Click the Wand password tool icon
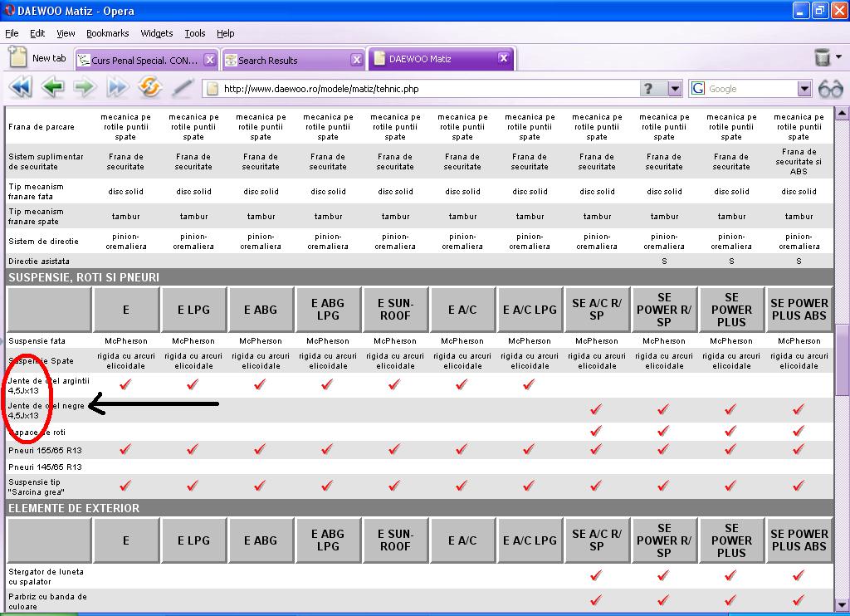Image resolution: width=850 pixels, height=616 pixels. click(x=183, y=87)
